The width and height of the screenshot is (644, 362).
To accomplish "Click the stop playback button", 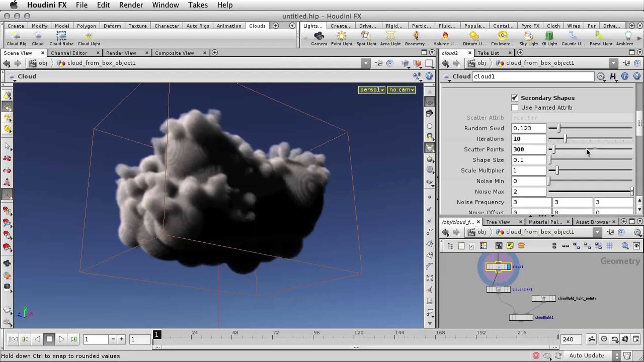I will point(49,339).
